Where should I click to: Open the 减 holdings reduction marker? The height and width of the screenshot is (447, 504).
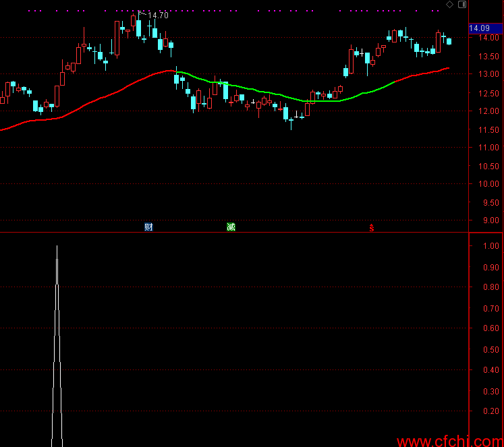pyautogui.click(x=231, y=227)
